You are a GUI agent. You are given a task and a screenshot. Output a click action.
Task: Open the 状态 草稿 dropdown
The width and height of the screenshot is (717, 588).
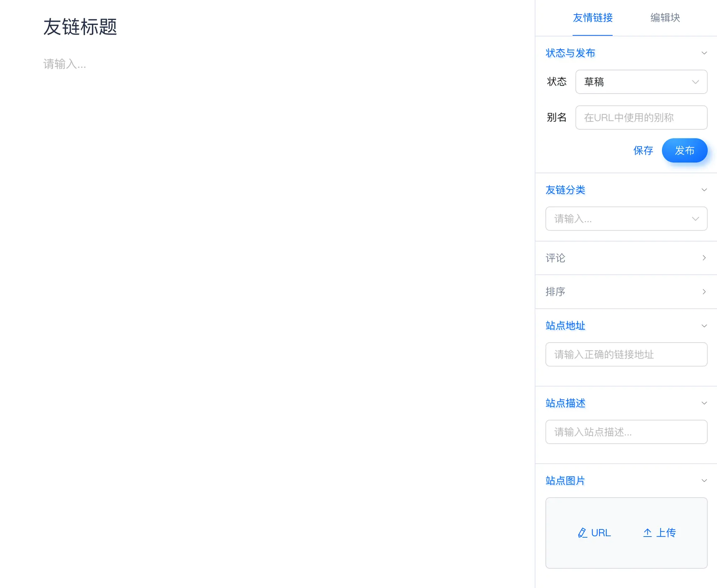click(x=641, y=82)
